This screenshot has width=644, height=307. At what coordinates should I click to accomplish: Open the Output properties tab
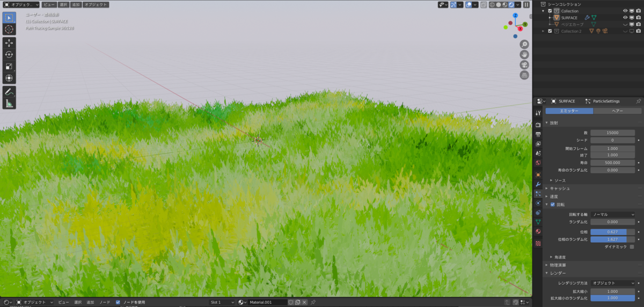coord(538,134)
